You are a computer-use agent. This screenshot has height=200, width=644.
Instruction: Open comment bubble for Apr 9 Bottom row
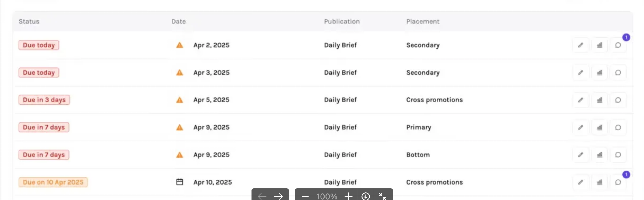click(618, 155)
